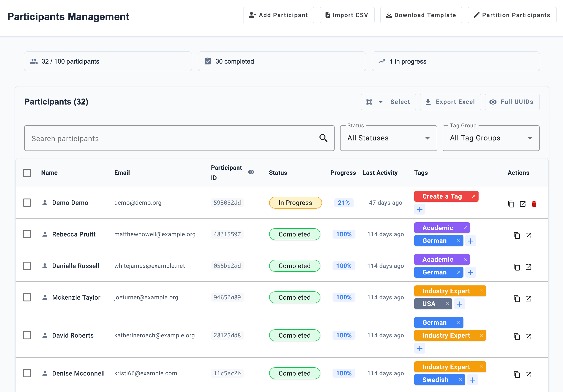Open external link for Mckenzie Taylor
The width and height of the screenshot is (563, 392).
click(x=528, y=299)
